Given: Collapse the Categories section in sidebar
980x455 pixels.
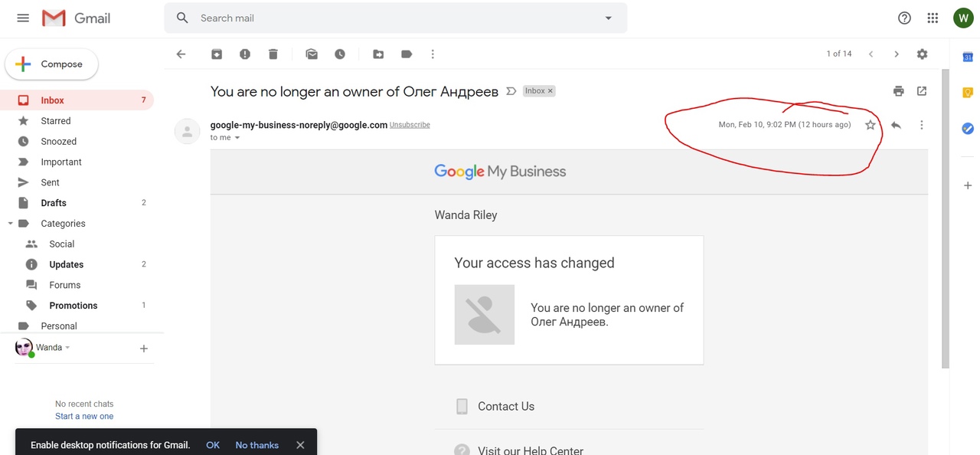Looking at the screenshot, I should [x=11, y=224].
